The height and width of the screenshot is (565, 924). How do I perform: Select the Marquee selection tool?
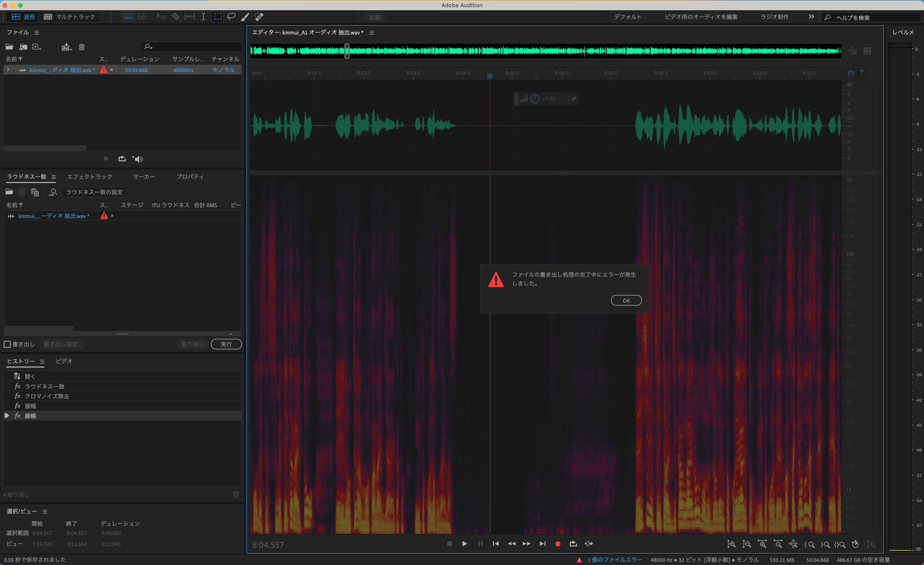point(218,16)
